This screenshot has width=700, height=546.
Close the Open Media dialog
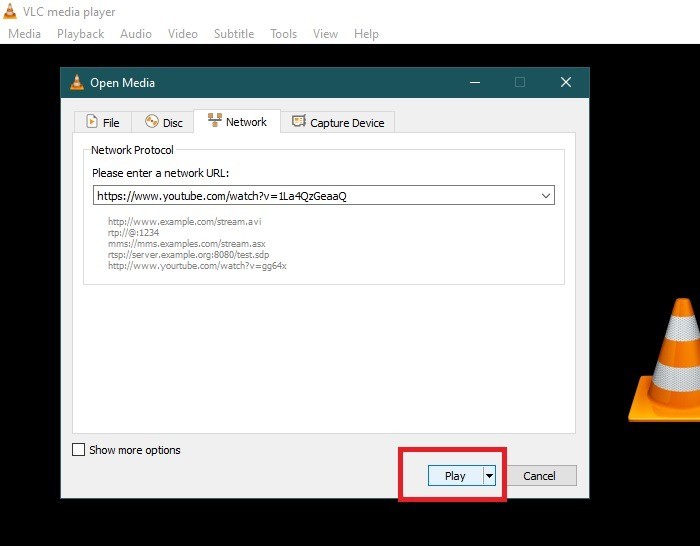[x=566, y=82]
